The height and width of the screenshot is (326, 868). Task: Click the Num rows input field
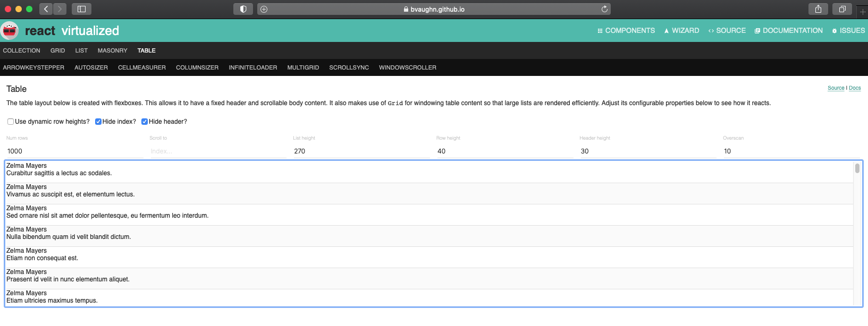pyautogui.click(x=74, y=151)
